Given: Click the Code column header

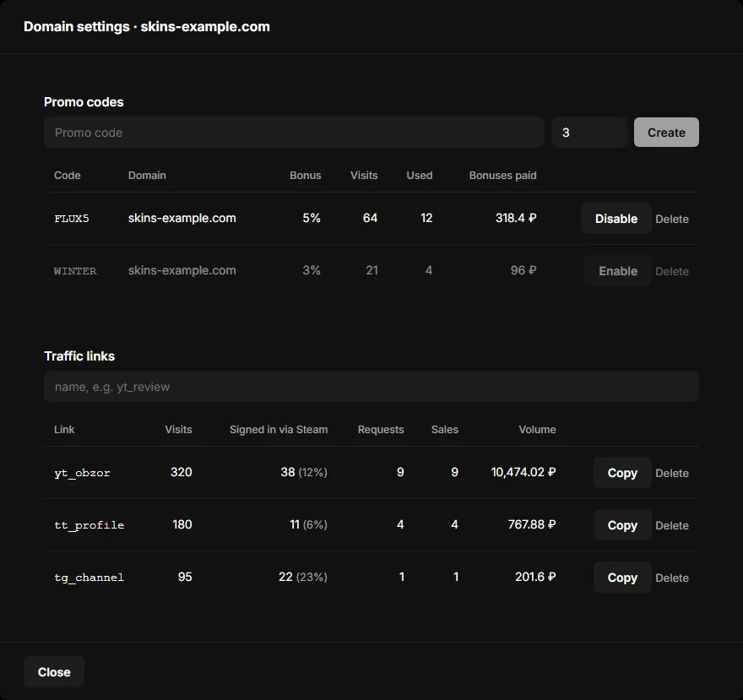Looking at the screenshot, I should (x=68, y=176).
